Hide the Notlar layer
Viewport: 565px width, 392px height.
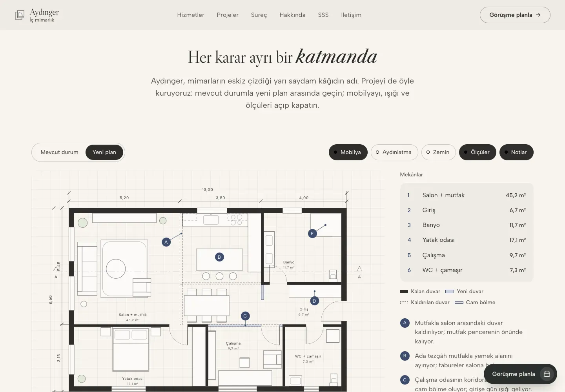(516, 152)
